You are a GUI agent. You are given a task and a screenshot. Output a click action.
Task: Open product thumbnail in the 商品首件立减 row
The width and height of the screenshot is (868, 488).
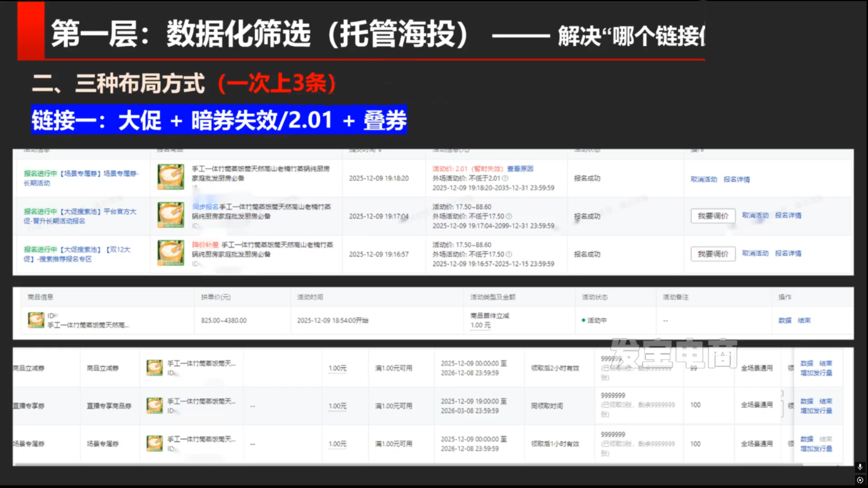36,320
